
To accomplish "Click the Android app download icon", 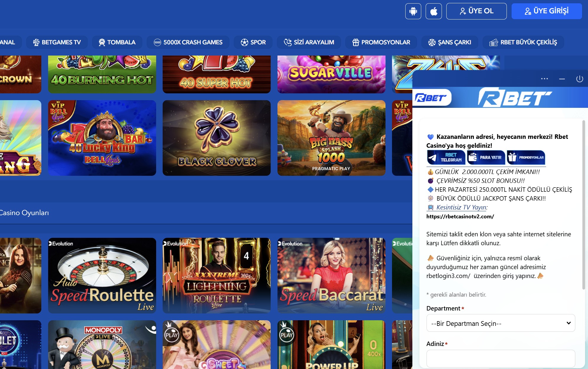I will tap(413, 11).
